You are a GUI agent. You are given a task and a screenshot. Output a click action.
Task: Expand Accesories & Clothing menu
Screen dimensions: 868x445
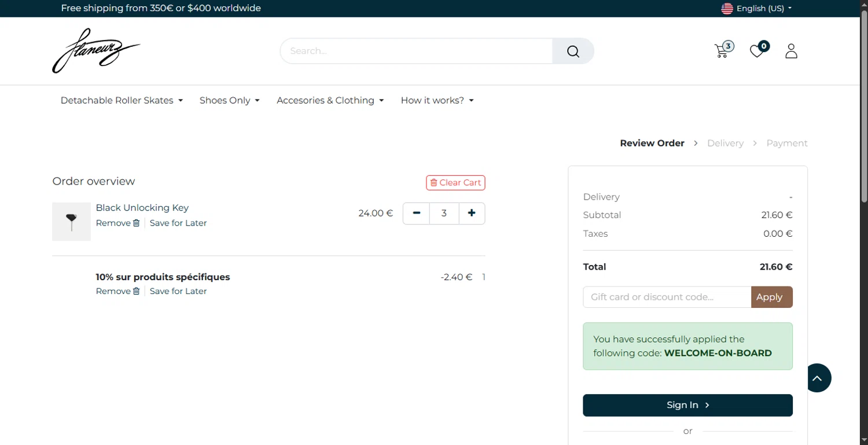[x=330, y=100]
